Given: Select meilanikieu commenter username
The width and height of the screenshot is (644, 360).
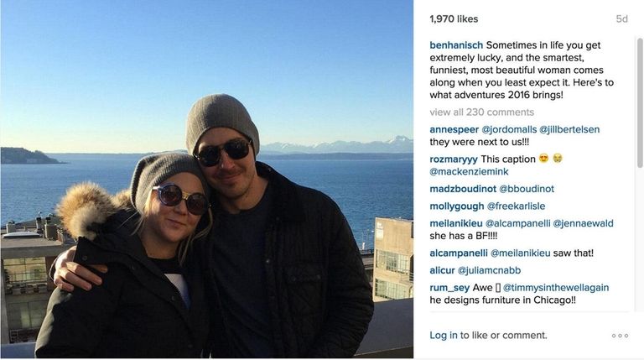Looking at the screenshot, I should [456, 223].
